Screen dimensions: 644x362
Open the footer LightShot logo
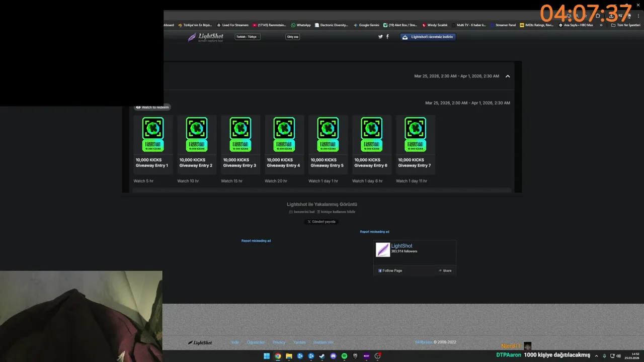pyautogui.click(x=200, y=343)
